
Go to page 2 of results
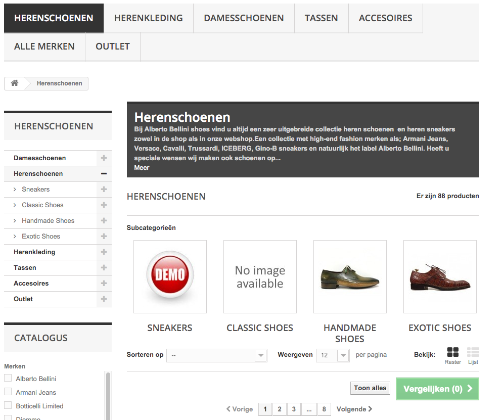[280, 409]
